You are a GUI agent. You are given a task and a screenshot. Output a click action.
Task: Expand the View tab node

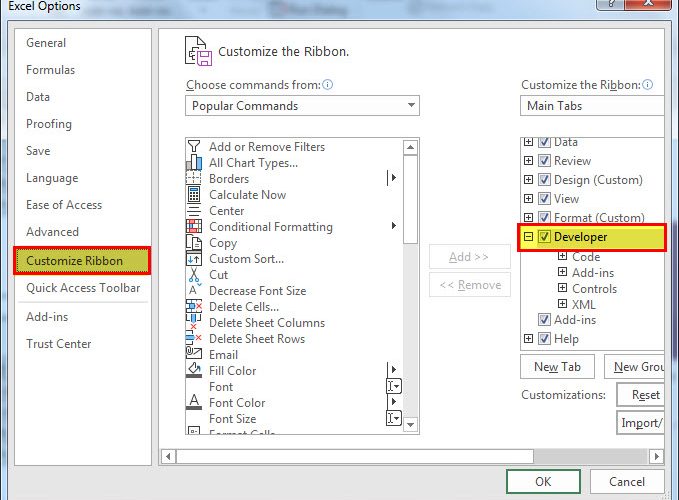click(x=528, y=199)
